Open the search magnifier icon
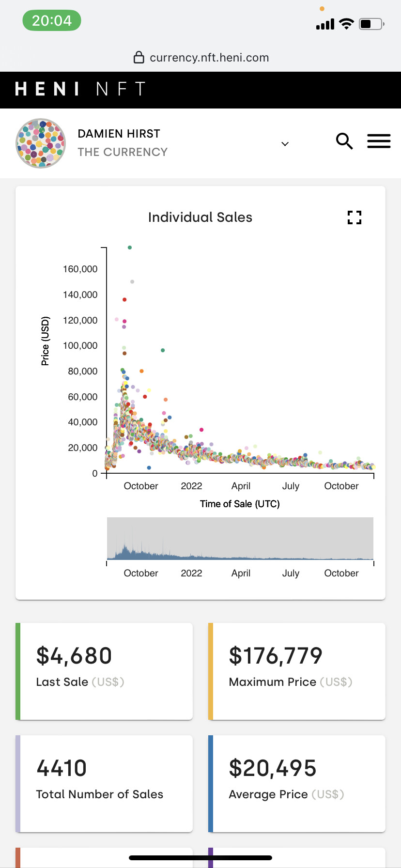 pyautogui.click(x=344, y=141)
